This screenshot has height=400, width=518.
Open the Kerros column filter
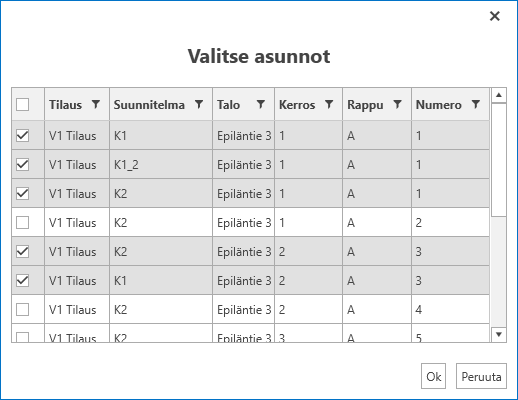click(329, 105)
